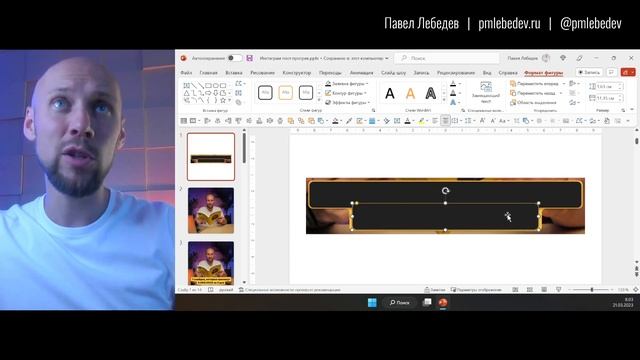Click Переместить назад
640x360 pixels.
[533, 93]
